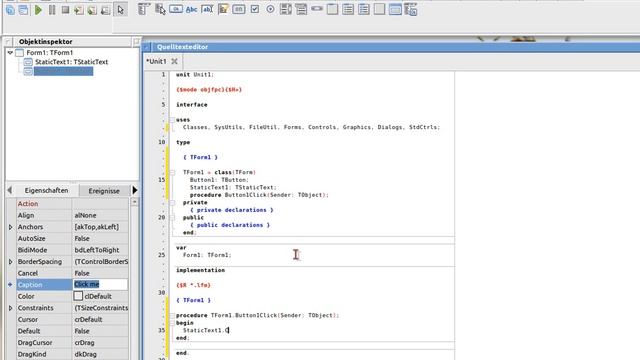Click the Step Into debug icon
The height and width of the screenshot is (360, 640).
pyautogui.click(x=79, y=10)
